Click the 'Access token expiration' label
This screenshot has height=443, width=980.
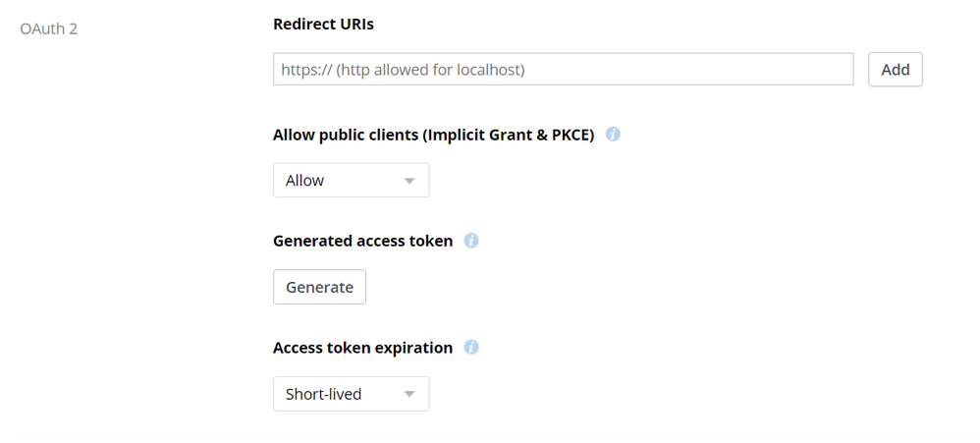(x=362, y=348)
